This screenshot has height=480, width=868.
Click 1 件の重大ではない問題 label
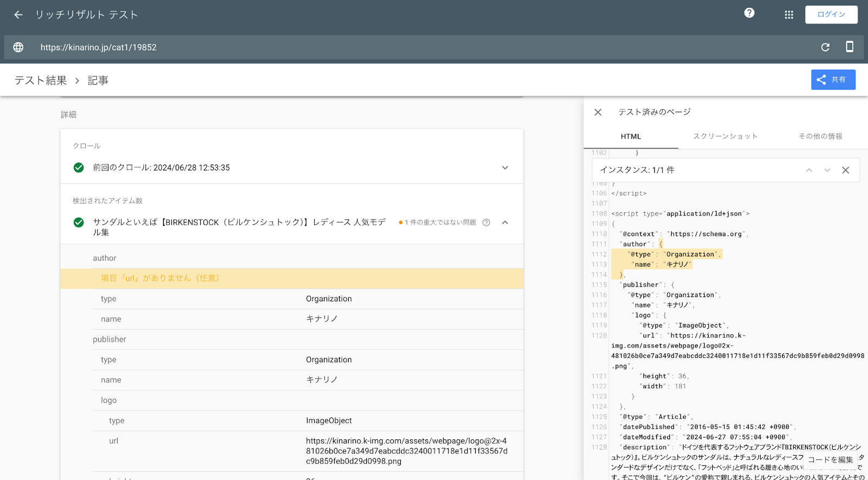440,223
